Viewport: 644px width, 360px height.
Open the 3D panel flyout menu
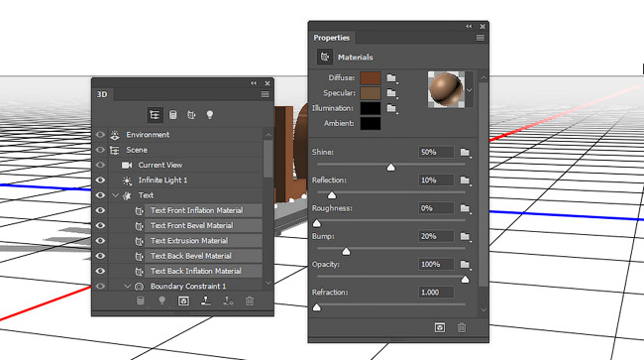coord(266,94)
